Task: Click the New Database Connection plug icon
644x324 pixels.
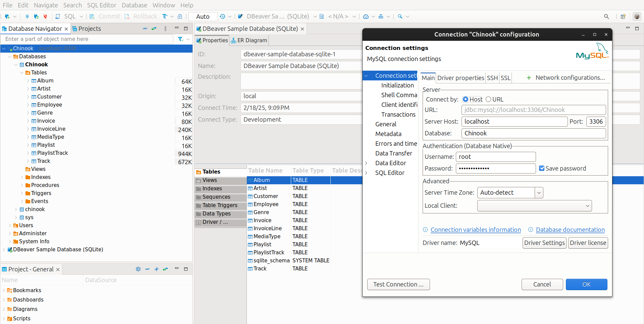Action: click(x=7, y=16)
